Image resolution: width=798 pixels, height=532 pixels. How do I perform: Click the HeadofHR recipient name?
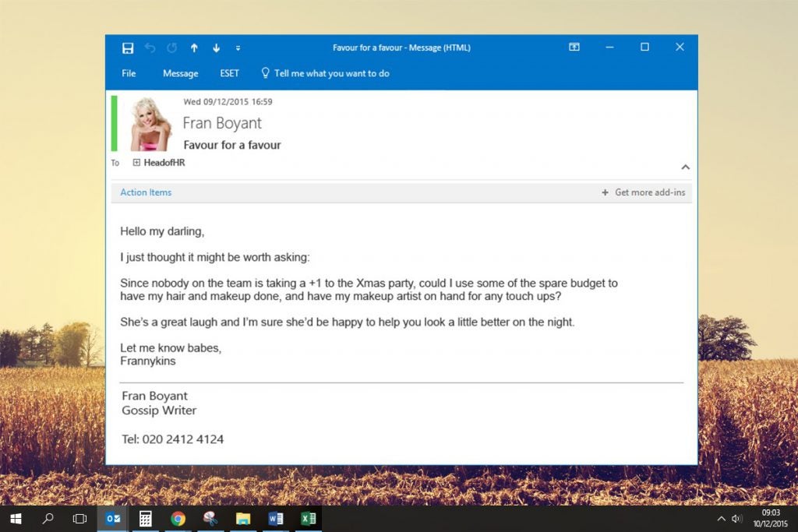pyautogui.click(x=164, y=163)
